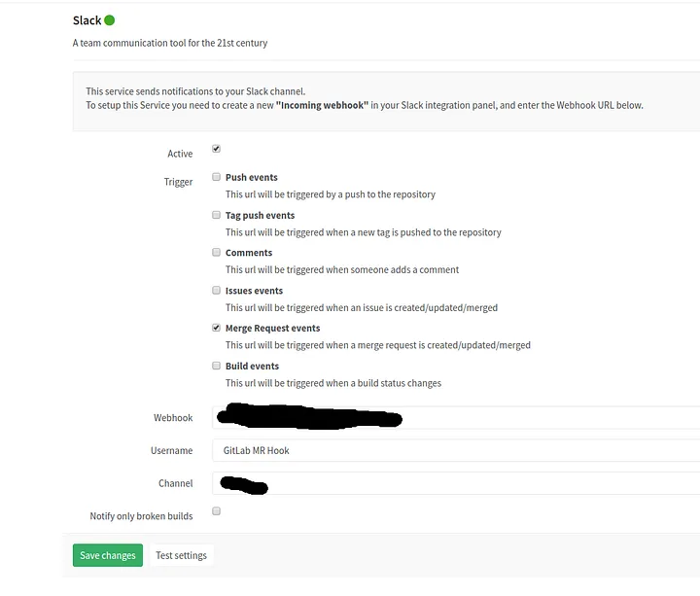This screenshot has width=700, height=596.
Task: Enable the Comments trigger checkbox
Action: [216, 252]
